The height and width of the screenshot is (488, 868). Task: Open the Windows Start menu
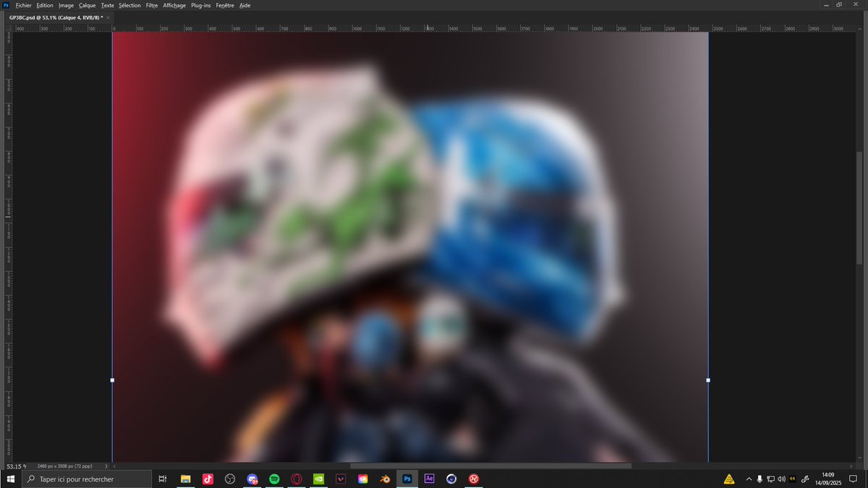point(11,479)
